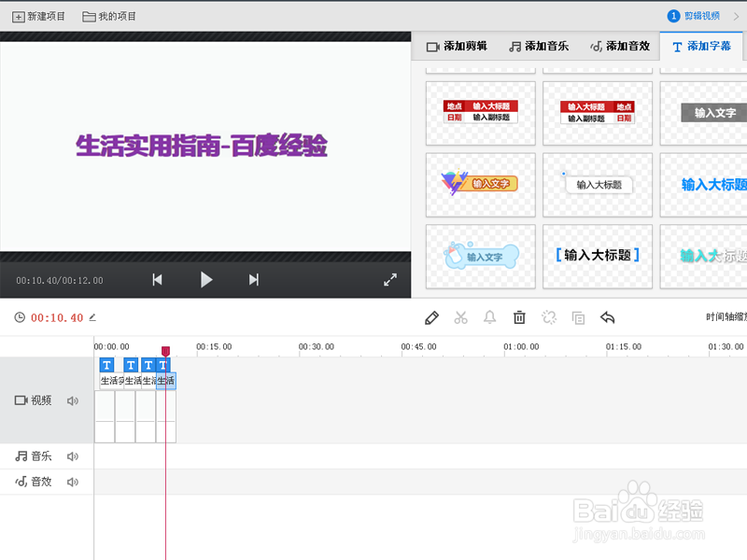
Task: Click the preview title text 生活实用指南-百度经验
Action: tap(202, 146)
